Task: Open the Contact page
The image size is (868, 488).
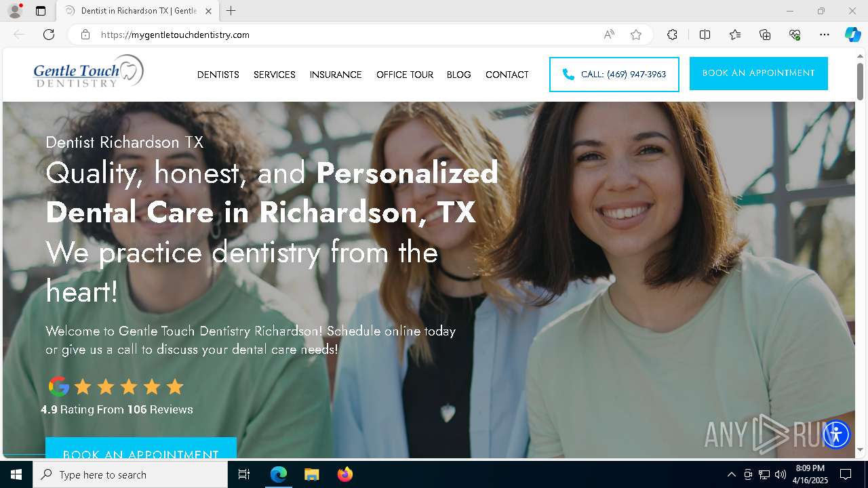Action: click(507, 75)
